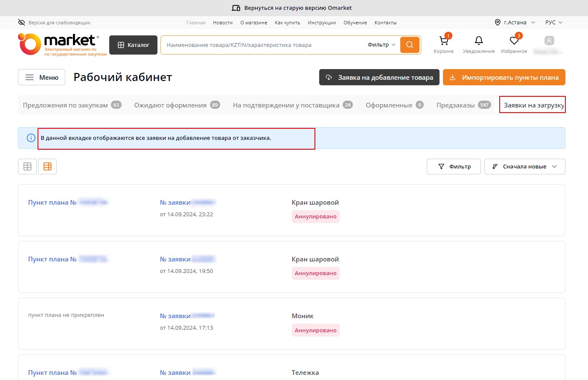Click the product search input field

262,45
